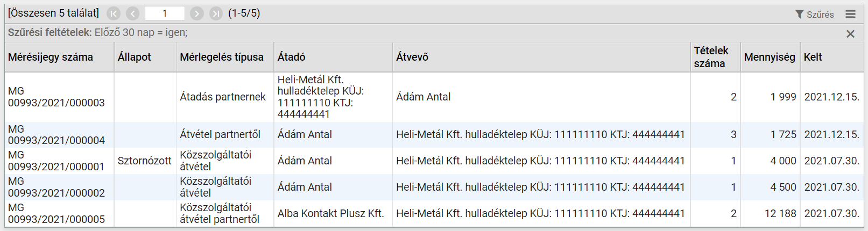Sort by Kelt column header
Viewport: 868px width, 231px height.
pyautogui.click(x=813, y=57)
